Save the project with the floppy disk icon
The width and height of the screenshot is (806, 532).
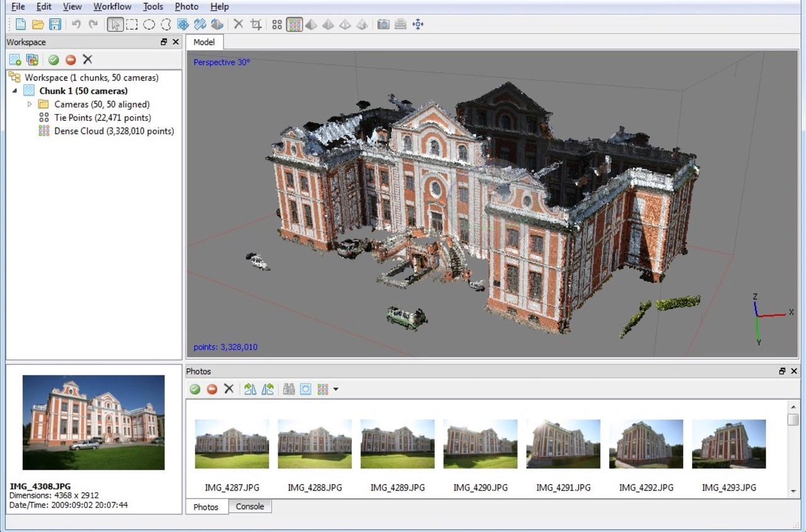coord(55,25)
